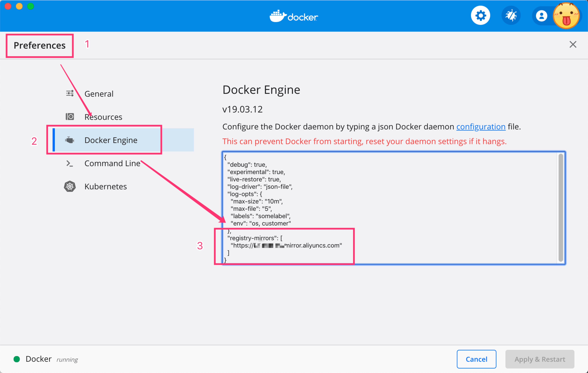Click the "live-restore": true line
The image size is (588, 373).
pyautogui.click(x=254, y=179)
